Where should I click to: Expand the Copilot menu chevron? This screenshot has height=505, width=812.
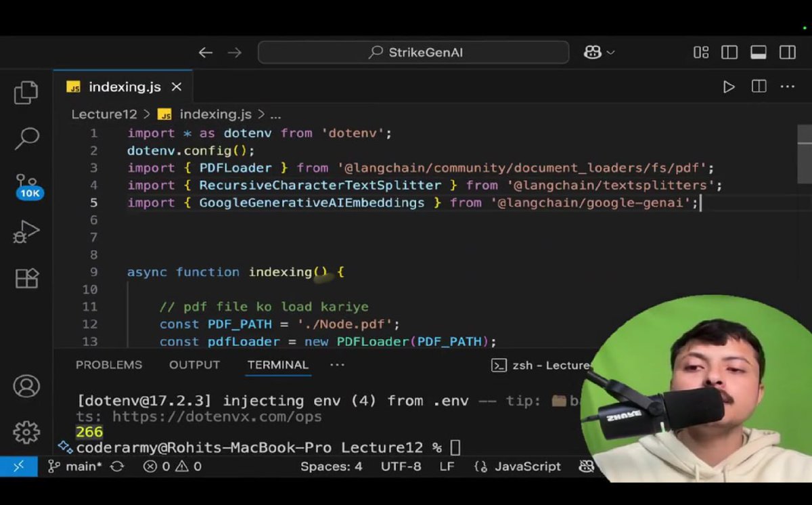click(610, 52)
